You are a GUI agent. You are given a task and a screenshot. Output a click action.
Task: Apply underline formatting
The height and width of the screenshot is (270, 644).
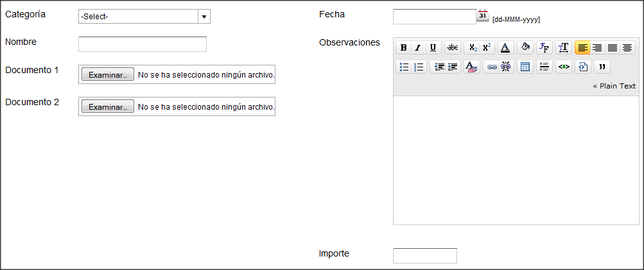coord(433,47)
